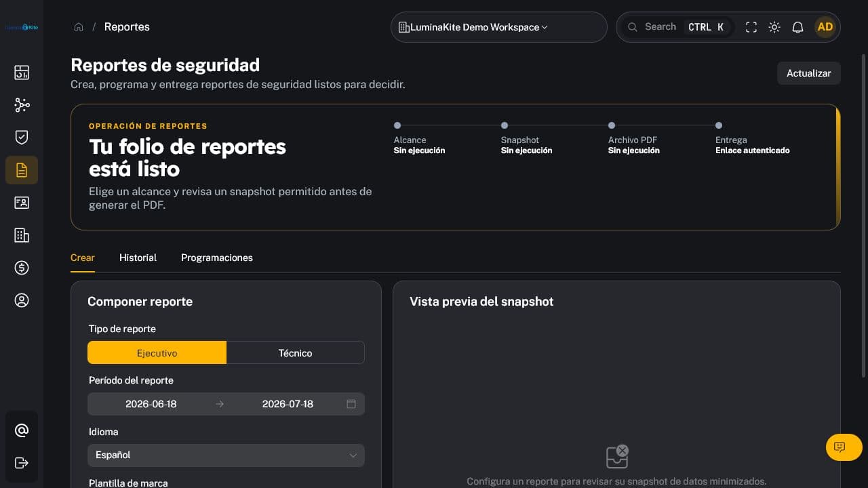Click the empty inbox icon in preview
The width and height of the screenshot is (868, 488).
617,457
